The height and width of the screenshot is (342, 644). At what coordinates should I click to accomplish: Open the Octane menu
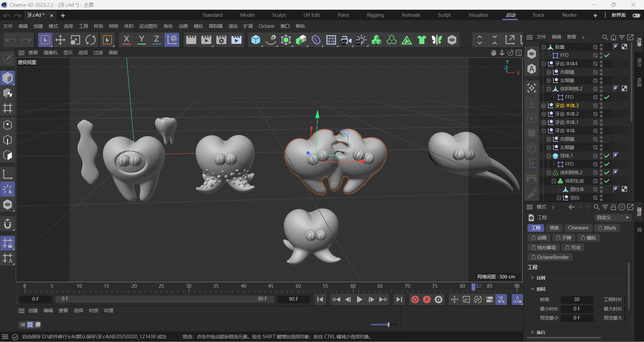[x=266, y=26]
